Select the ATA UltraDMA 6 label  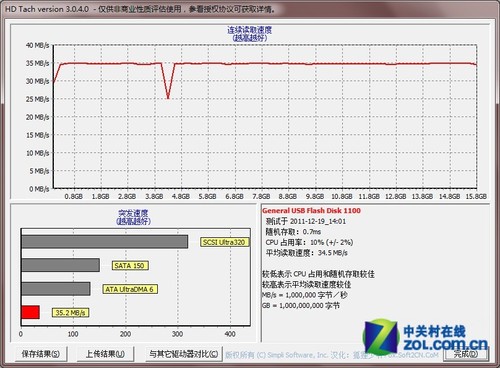130,289
